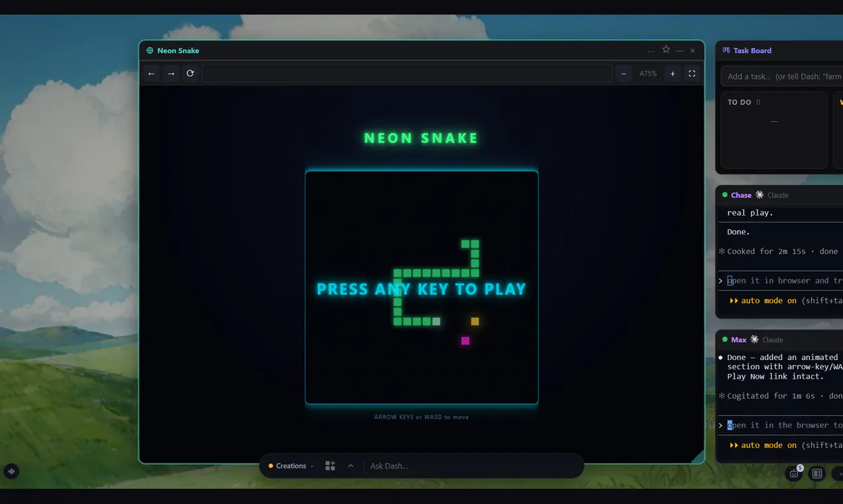This screenshot has height=504, width=843.
Task: Close the Neon Snake window
Action: pos(692,50)
